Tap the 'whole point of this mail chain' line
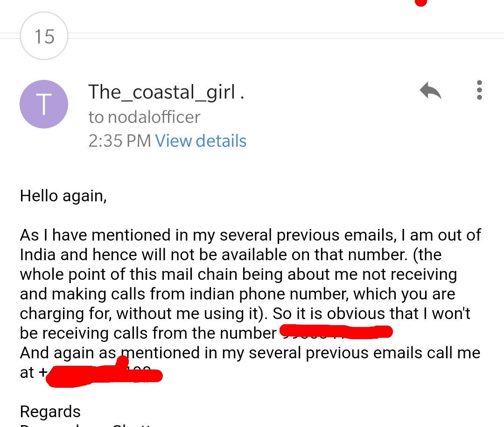Viewport: 504px width, 427px height. (238, 275)
